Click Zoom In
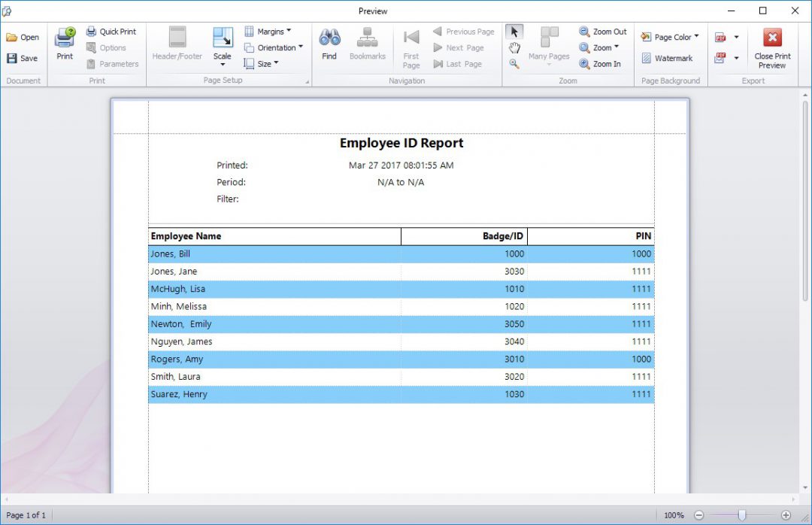This screenshot has height=525, width=812. tap(602, 64)
